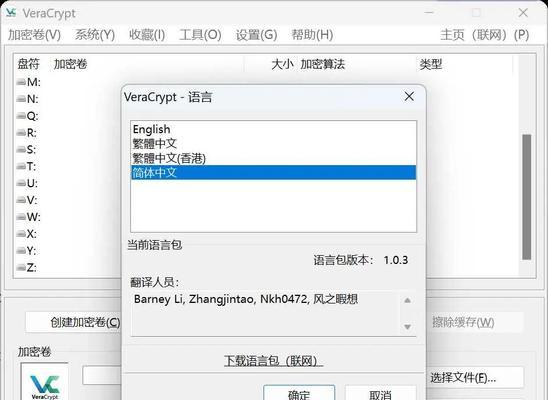Select drive W: icon in list
This screenshot has width=548, height=400.
[21, 217]
